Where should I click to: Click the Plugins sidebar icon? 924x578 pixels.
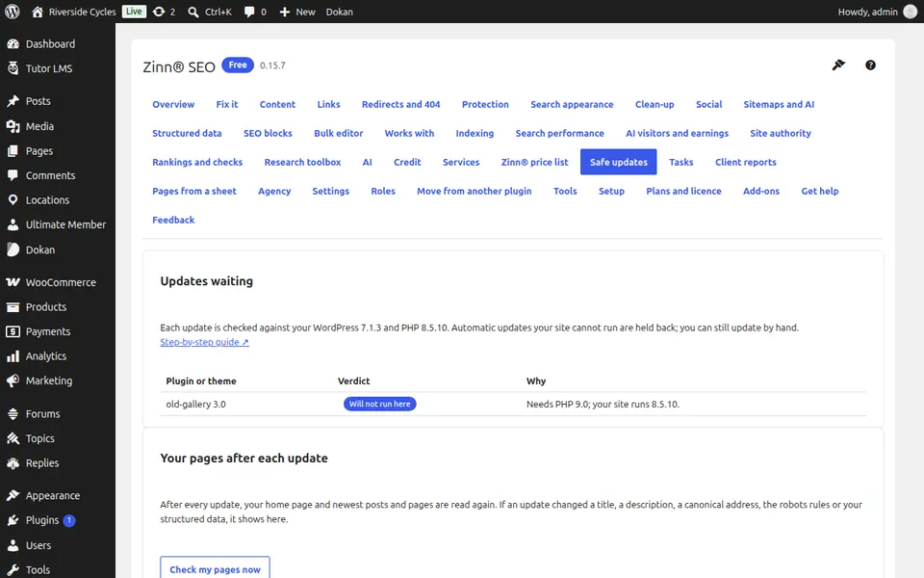click(13, 520)
